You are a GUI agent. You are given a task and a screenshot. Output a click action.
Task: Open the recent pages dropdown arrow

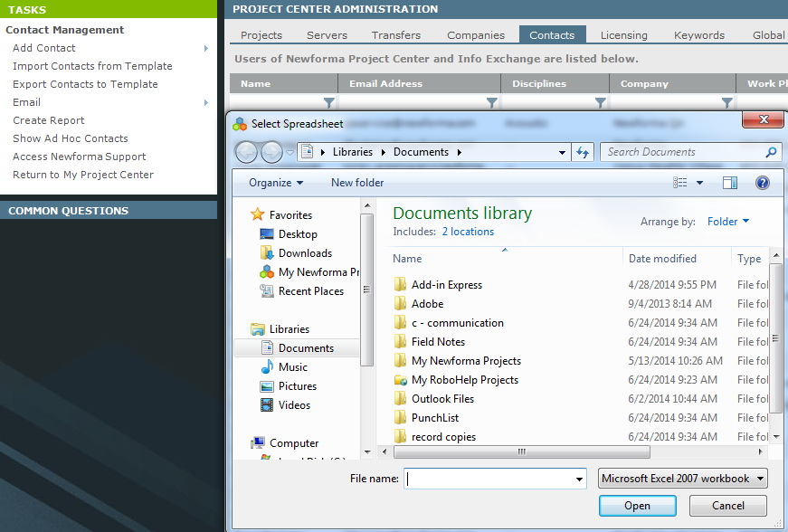point(290,152)
